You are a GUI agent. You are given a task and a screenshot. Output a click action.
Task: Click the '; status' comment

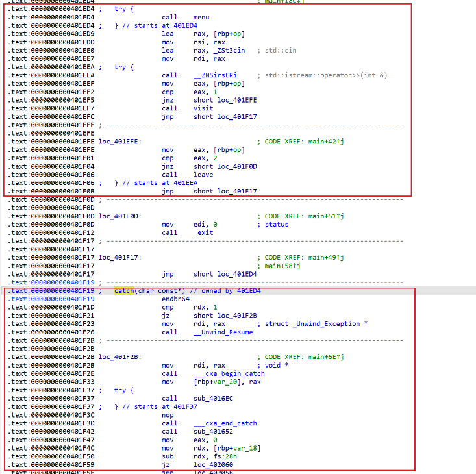pos(273,225)
